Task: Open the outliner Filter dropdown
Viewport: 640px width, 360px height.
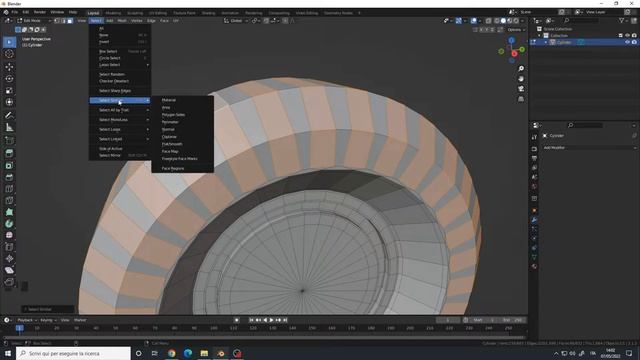Action: [x=624, y=20]
